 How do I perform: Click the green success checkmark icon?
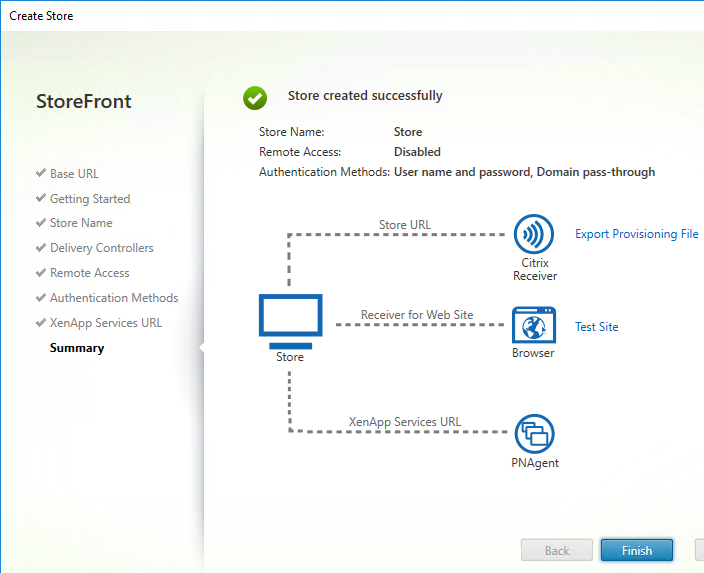(255, 97)
